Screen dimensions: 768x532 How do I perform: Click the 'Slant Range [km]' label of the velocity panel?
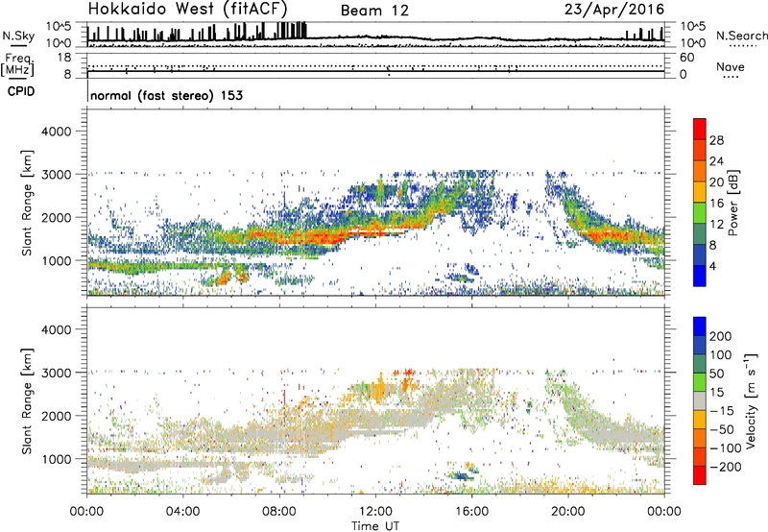pyautogui.click(x=27, y=400)
